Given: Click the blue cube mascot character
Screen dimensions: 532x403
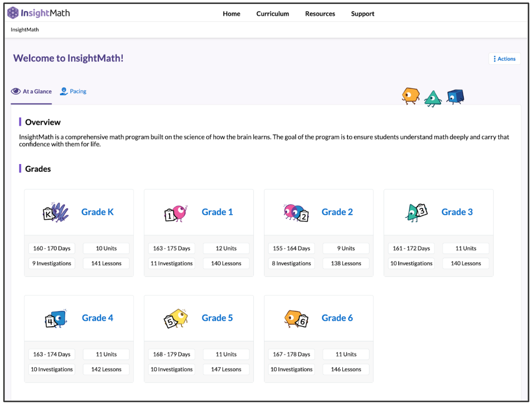Looking at the screenshot, I should click(x=455, y=95).
